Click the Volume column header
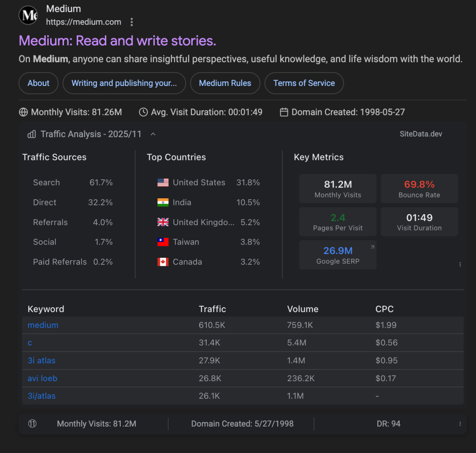Viewport: 476px width, 453px height. pos(303,309)
